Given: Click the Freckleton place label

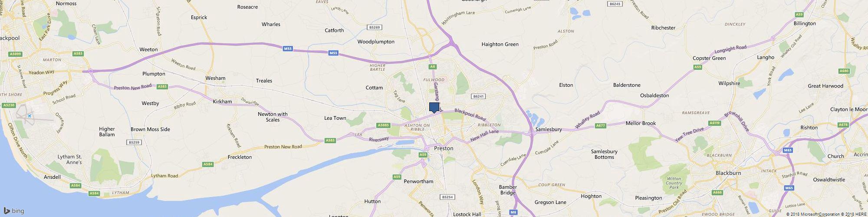Looking at the screenshot, I should [240, 157].
